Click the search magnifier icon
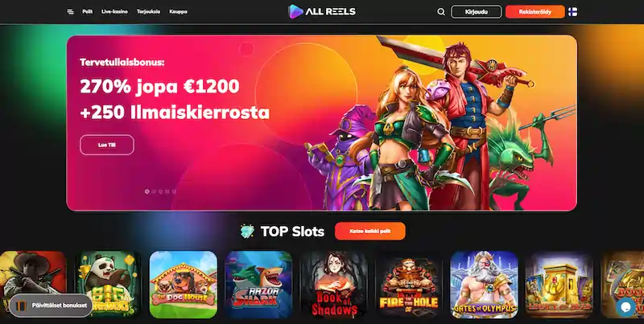 pos(440,12)
